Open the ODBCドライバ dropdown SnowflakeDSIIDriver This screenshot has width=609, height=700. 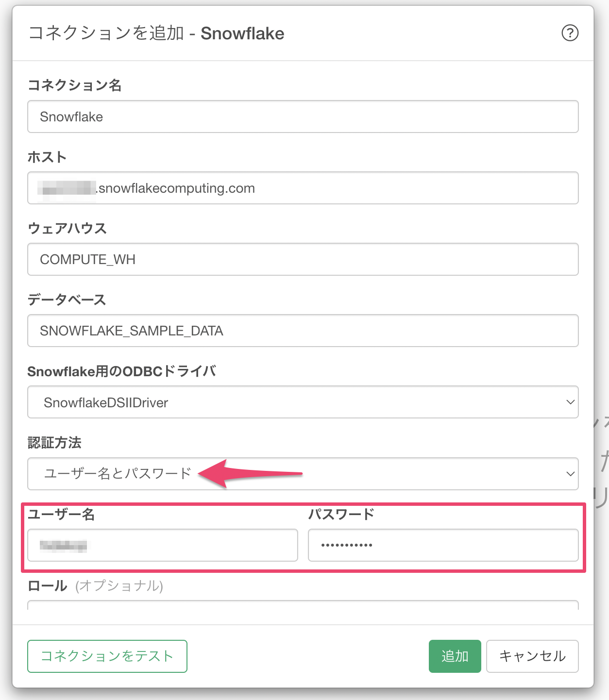303,402
